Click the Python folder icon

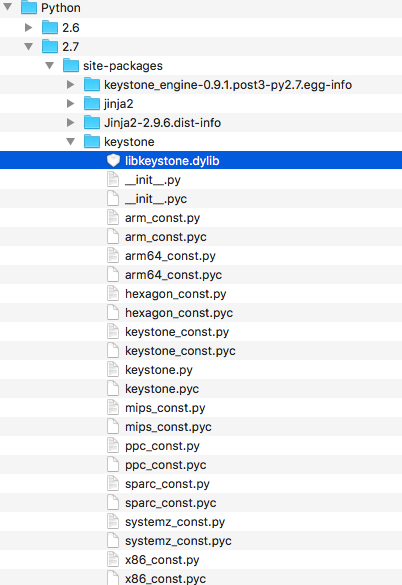29,8
